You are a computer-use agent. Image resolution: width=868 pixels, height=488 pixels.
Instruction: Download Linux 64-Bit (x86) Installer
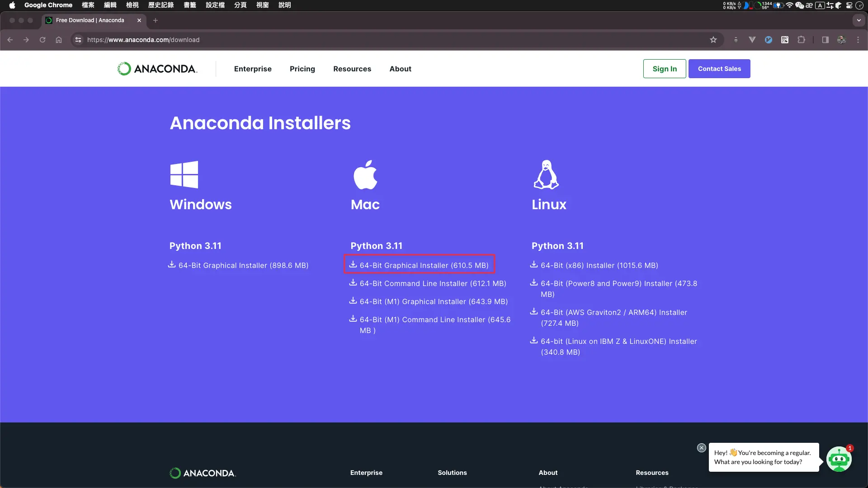[594, 265]
